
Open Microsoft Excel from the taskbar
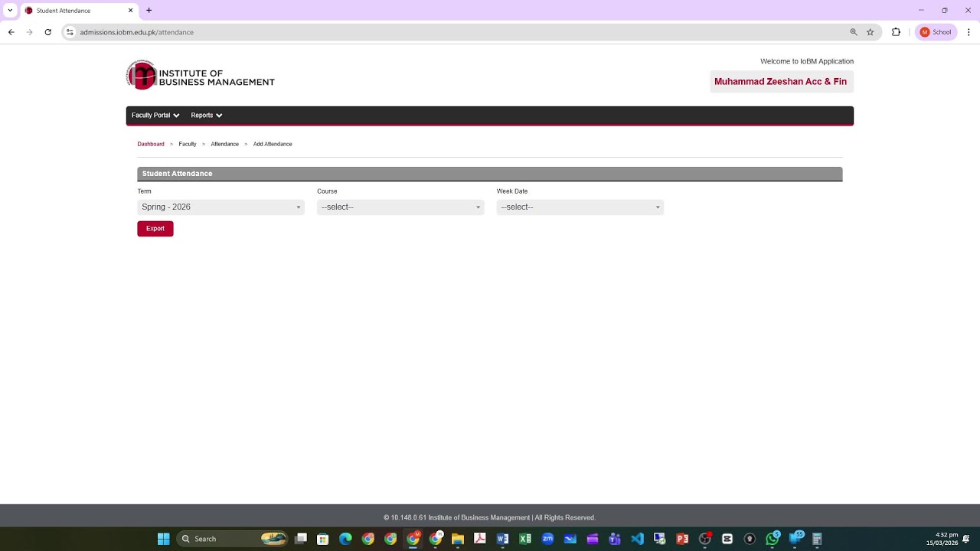pos(525,539)
